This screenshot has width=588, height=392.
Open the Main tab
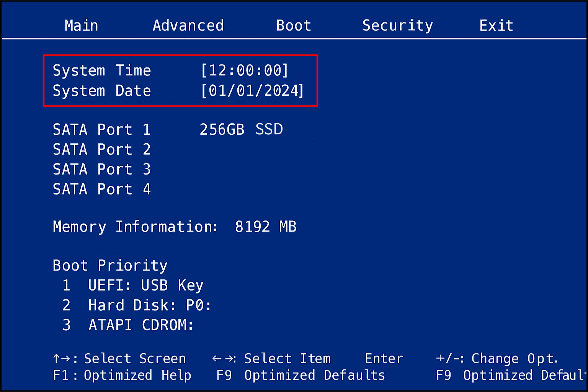click(81, 26)
